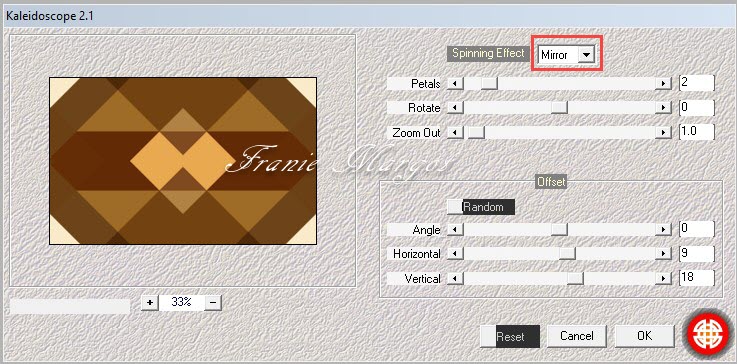Click the Cancel button
The width and height of the screenshot is (737, 364).
pos(577,336)
